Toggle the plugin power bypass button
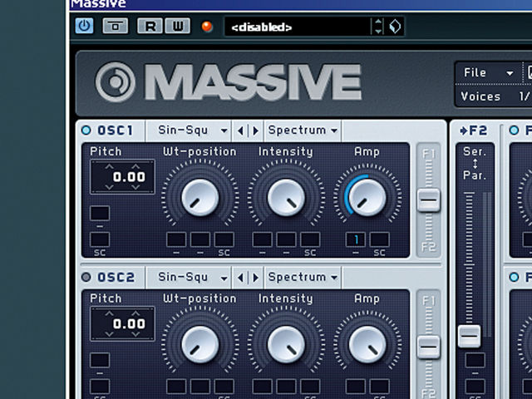532x399 pixels. click(x=84, y=26)
